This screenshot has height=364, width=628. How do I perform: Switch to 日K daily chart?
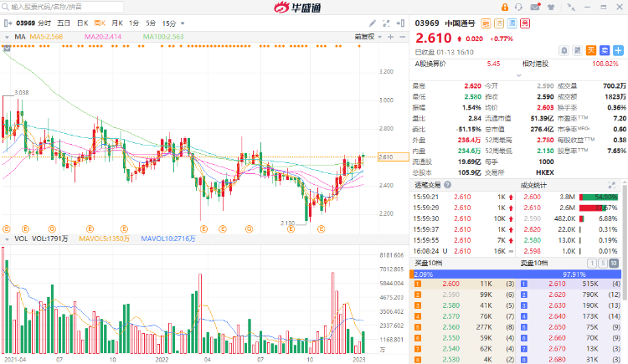point(83,23)
